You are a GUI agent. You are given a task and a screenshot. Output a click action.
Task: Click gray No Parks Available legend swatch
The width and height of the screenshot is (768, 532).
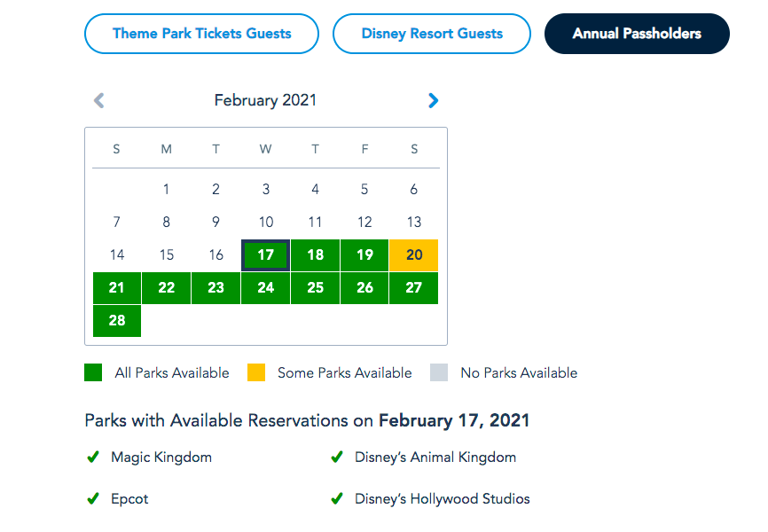[x=439, y=373]
